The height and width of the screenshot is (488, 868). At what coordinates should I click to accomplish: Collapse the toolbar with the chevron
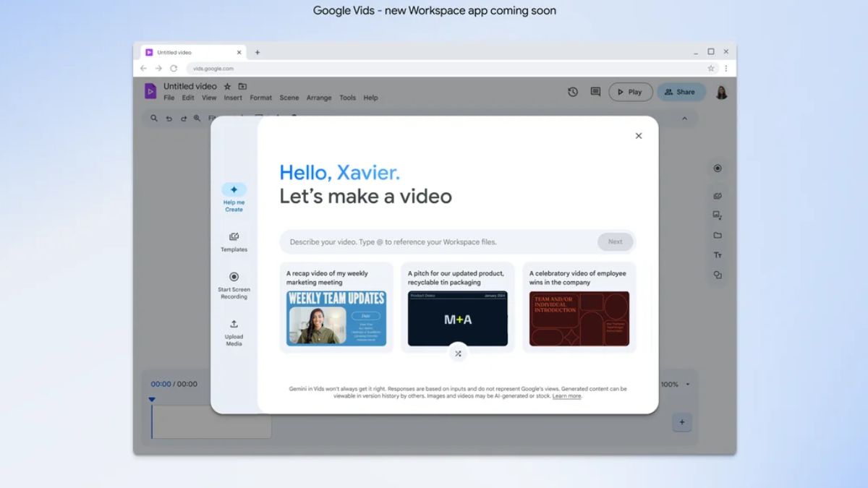pos(684,118)
